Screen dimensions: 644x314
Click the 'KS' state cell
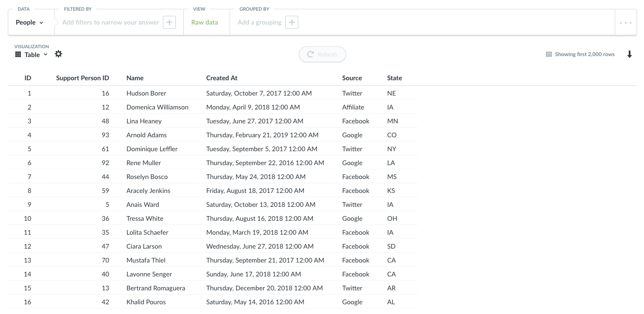pos(391,191)
